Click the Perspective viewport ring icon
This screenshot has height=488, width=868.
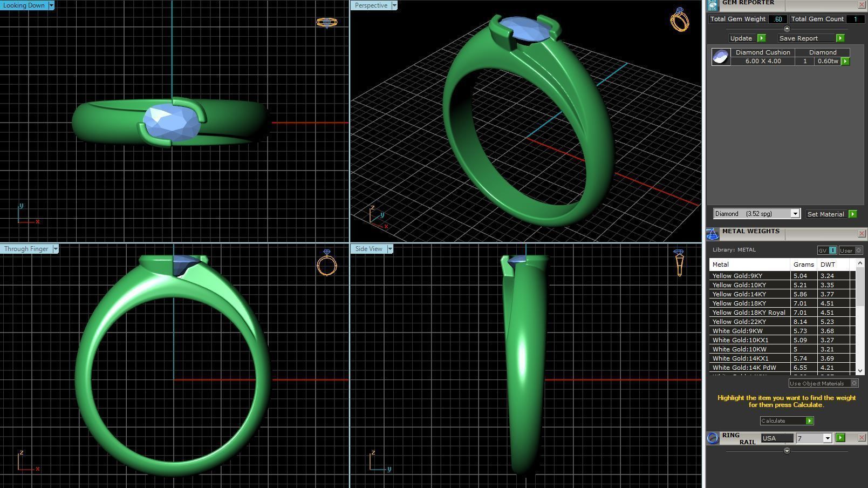[x=680, y=19]
